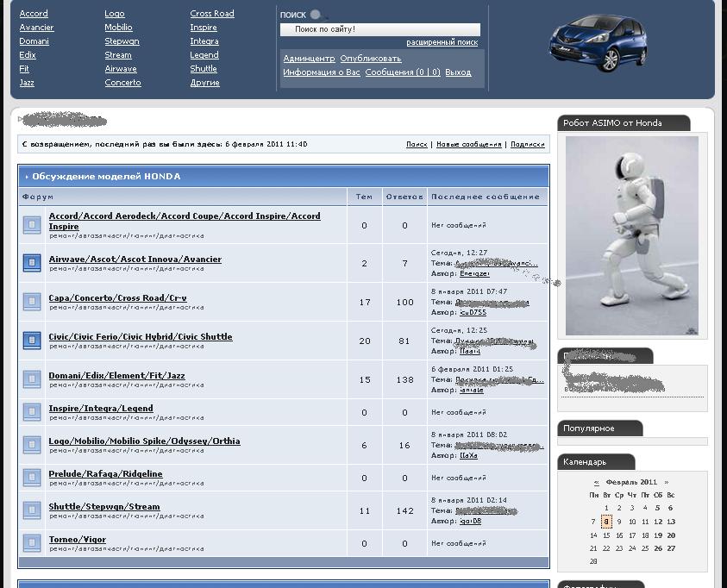This screenshot has width=727, height=588.
Task: Collapse the Обсуждение моделей HONDA section arrow
Action: click(27, 177)
